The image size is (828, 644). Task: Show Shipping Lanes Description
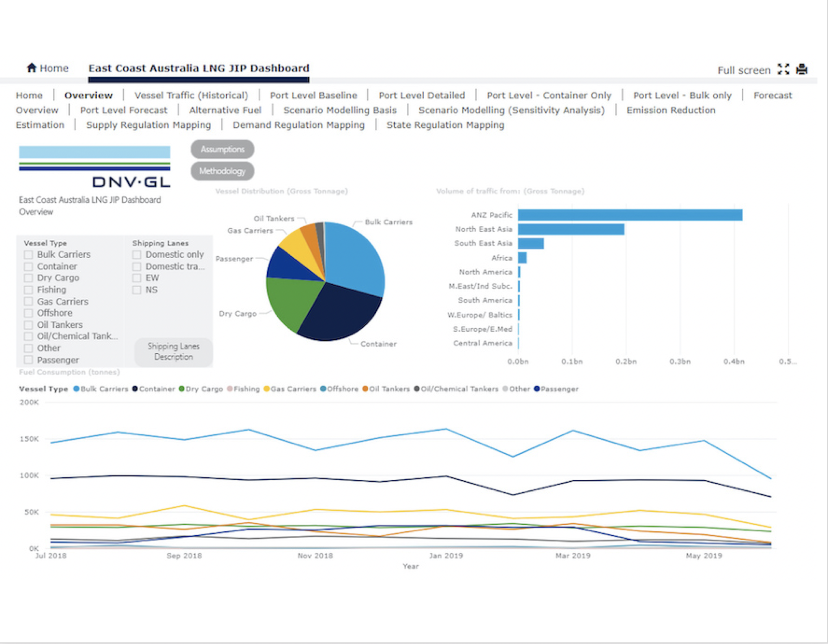174,352
